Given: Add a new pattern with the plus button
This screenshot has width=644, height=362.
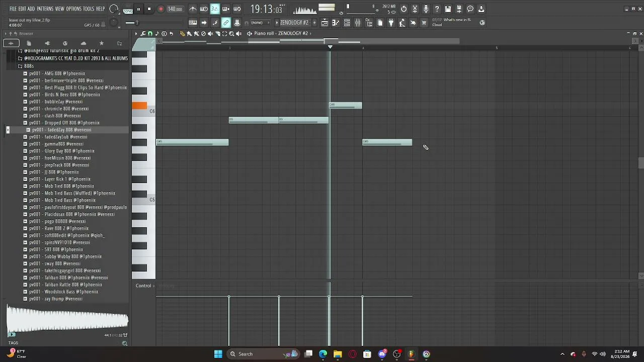Looking at the screenshot, I should pos(314,23).
